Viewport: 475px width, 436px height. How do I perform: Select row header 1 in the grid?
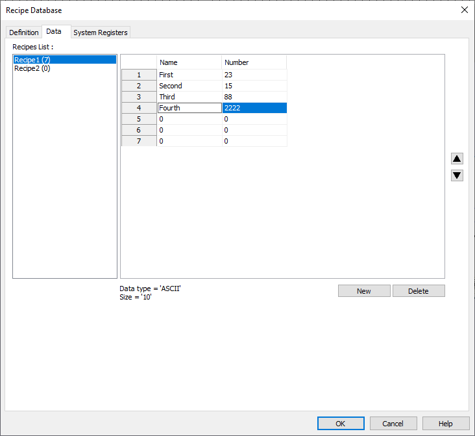pyautogui.click(x=139, y=75)
